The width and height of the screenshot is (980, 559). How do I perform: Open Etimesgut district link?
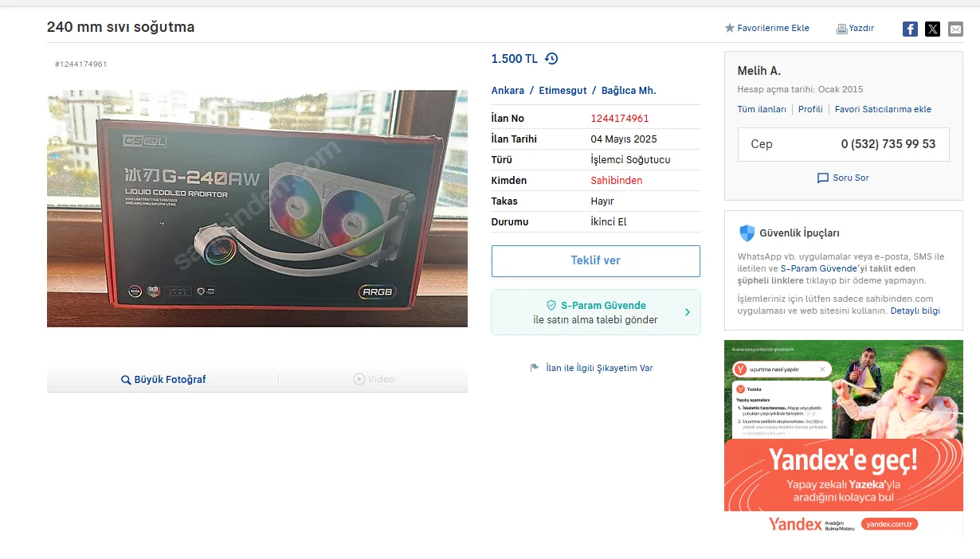[563, 91]
